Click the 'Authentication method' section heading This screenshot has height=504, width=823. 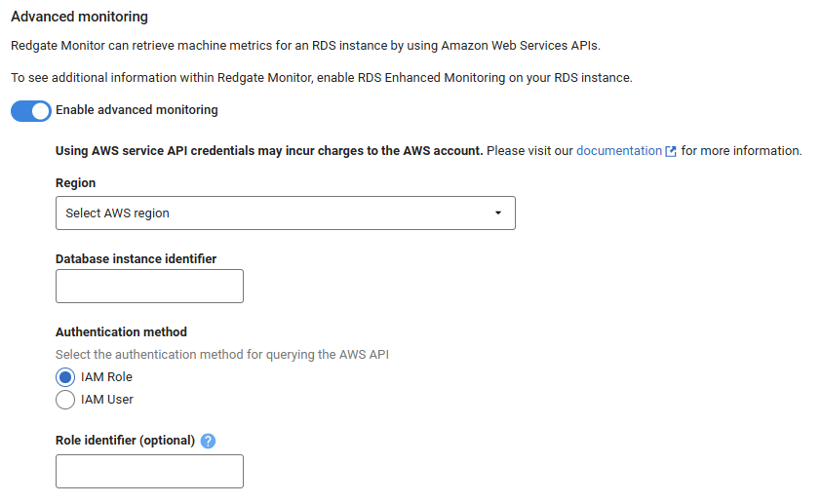[x=121, y=332]
